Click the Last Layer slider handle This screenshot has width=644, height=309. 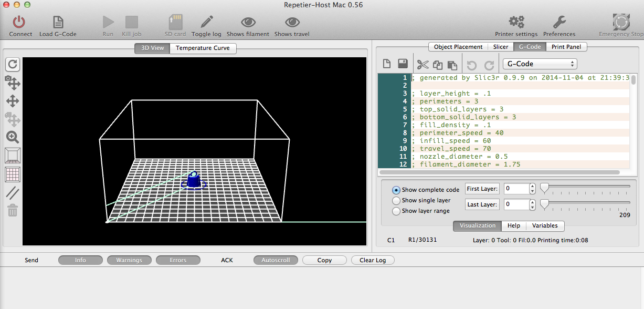pos(544,204)
